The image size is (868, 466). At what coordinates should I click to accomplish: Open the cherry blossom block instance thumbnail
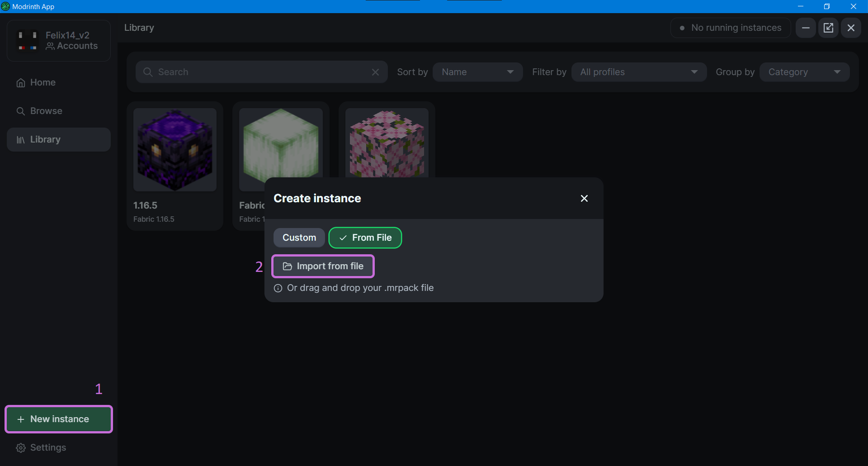pos(387,143)
